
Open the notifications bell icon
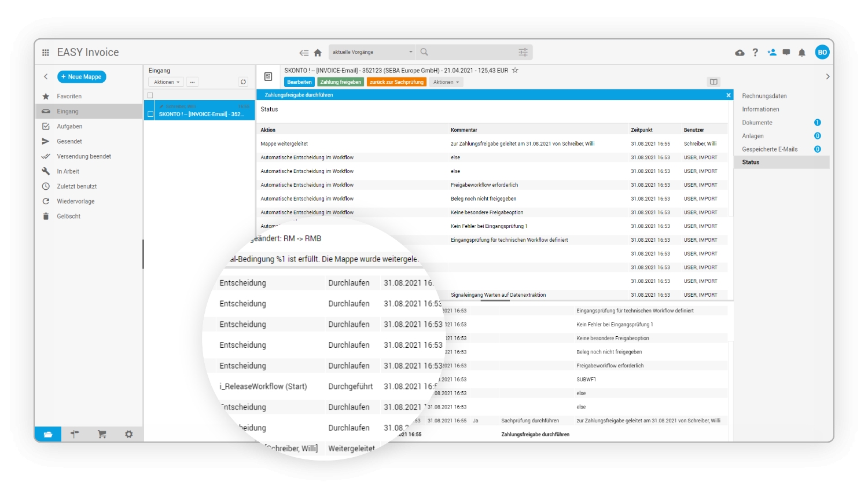[x=802, y=53]
